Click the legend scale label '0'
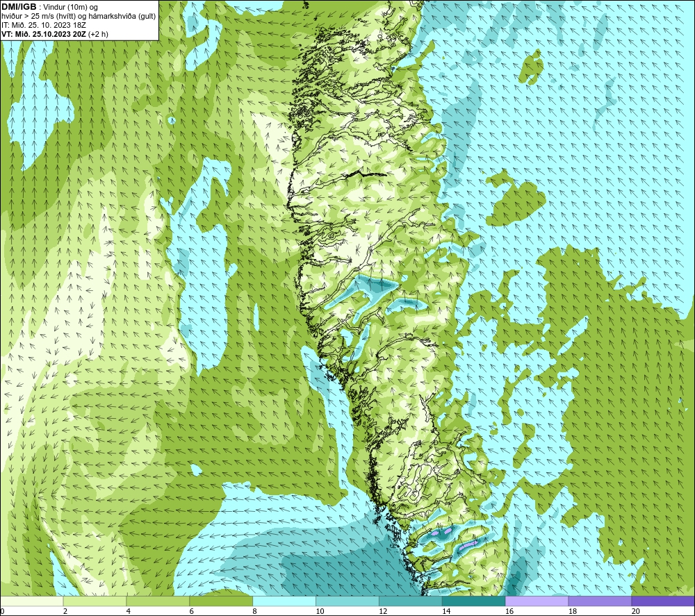This screenshot has width=695, height=616. pyautogui.click(x=2, y=612)
